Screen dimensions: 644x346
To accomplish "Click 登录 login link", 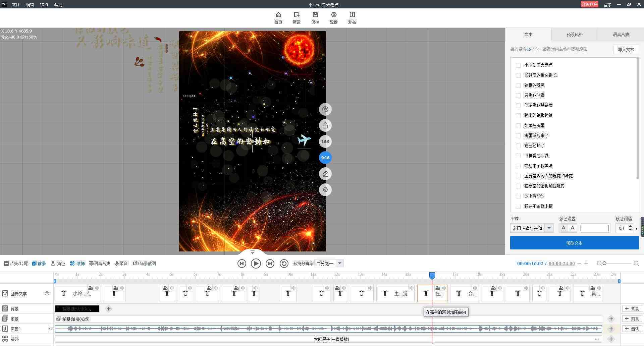I will (x=607, y=5).
